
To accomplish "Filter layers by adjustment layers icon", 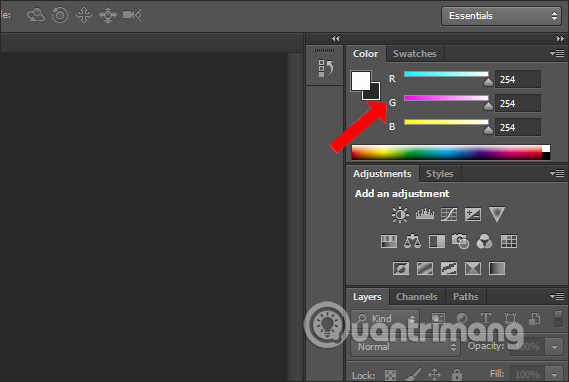I will click(462, 319).
